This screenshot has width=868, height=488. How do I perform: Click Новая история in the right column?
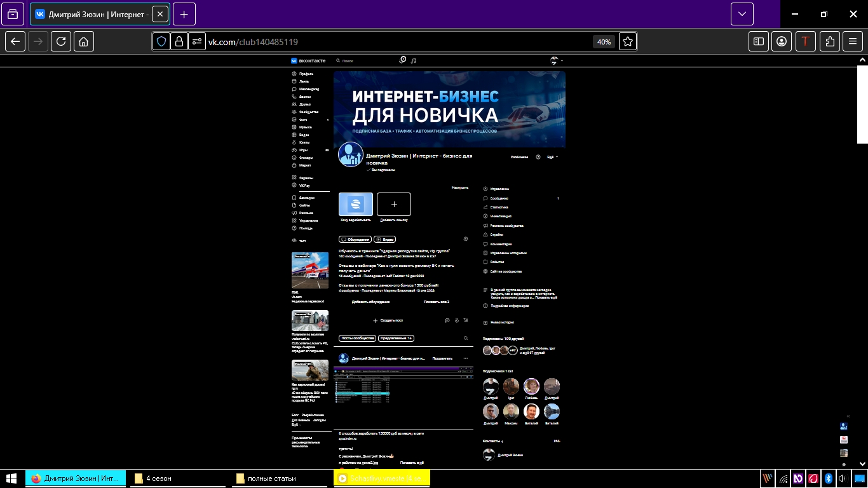499,323
